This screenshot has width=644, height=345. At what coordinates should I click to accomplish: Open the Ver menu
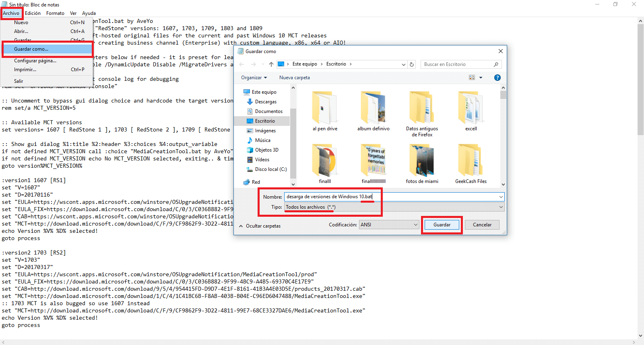click(73, 13)
